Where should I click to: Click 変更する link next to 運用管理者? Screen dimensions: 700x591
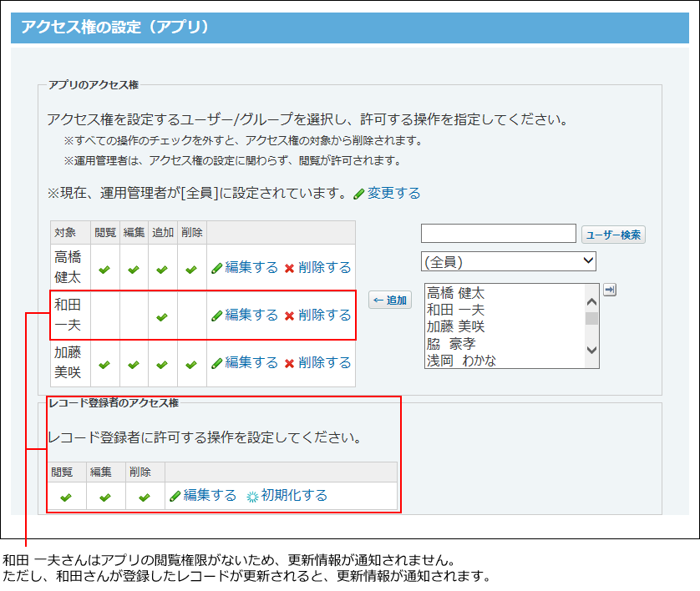tap(393, 193)
